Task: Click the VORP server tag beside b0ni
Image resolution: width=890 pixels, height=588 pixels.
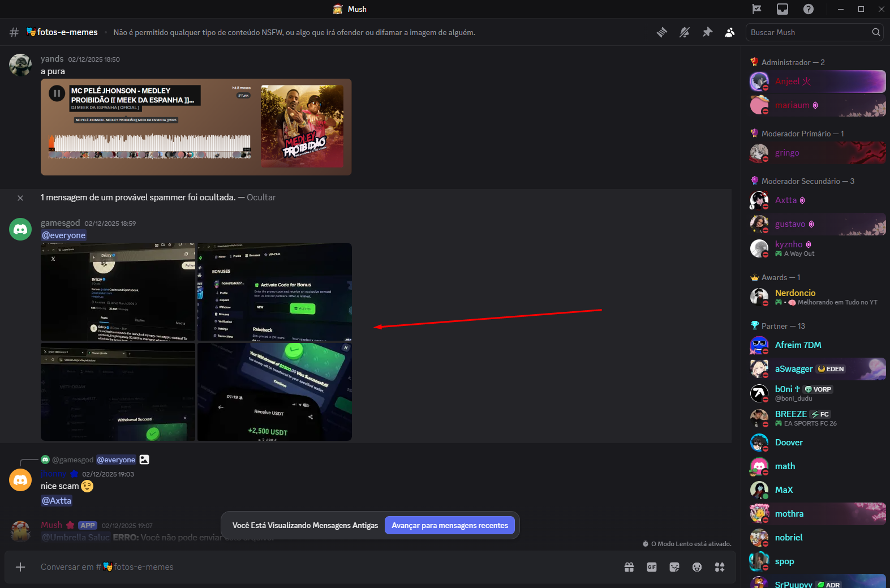Action: tap(818, 389)
